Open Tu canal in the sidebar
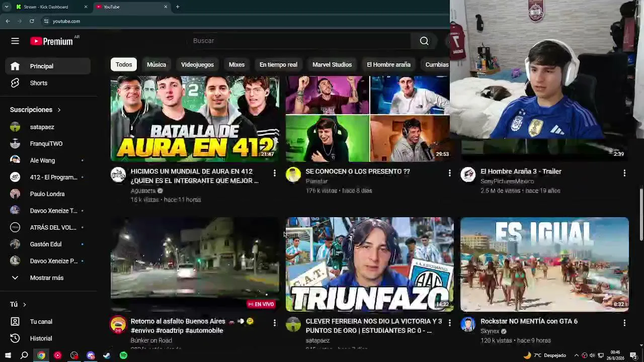 pos(48,321)
